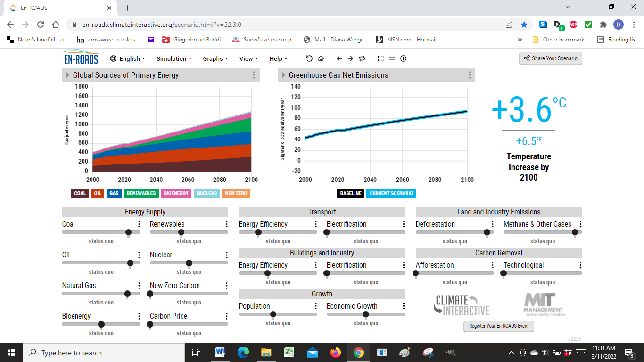
Task: Toggle full screen view icon
Action: coord(380,58)
